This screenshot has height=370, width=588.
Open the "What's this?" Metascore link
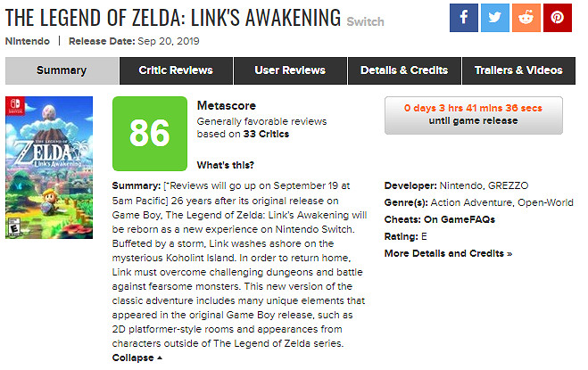coord(225,165)
